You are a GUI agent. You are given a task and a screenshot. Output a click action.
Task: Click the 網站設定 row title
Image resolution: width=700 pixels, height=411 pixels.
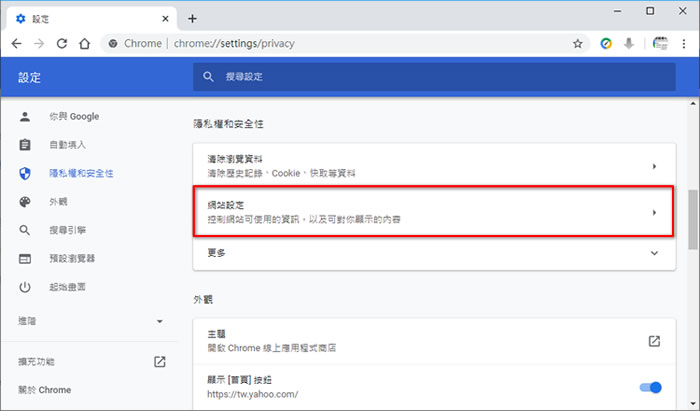click(x=225, y=205)
